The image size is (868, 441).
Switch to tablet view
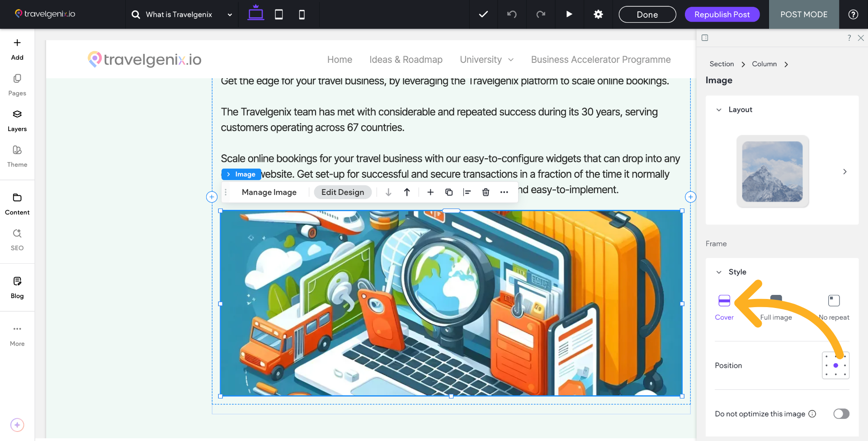point(279,14)
